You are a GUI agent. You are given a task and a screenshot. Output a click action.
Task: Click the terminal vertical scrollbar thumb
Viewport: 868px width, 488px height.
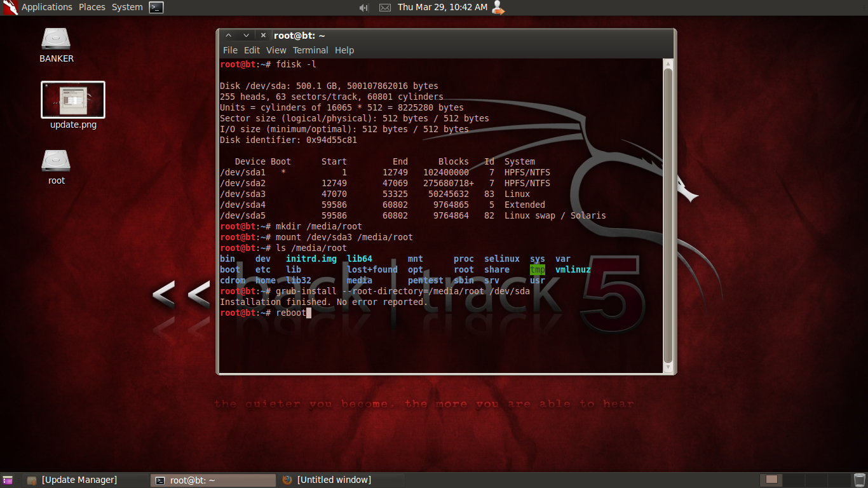(668, 215)
